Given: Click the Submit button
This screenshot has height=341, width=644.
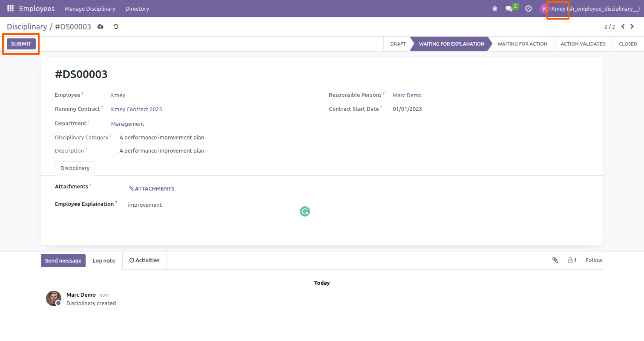Looking at the screenshot, I should click(x=21, y=44).
